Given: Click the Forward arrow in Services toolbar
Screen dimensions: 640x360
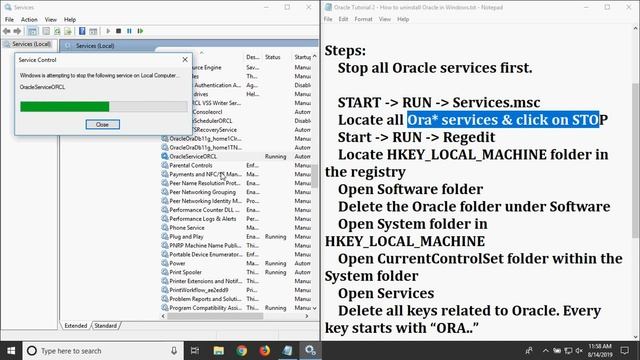Looking at the screenshot, I should [17, 31].
